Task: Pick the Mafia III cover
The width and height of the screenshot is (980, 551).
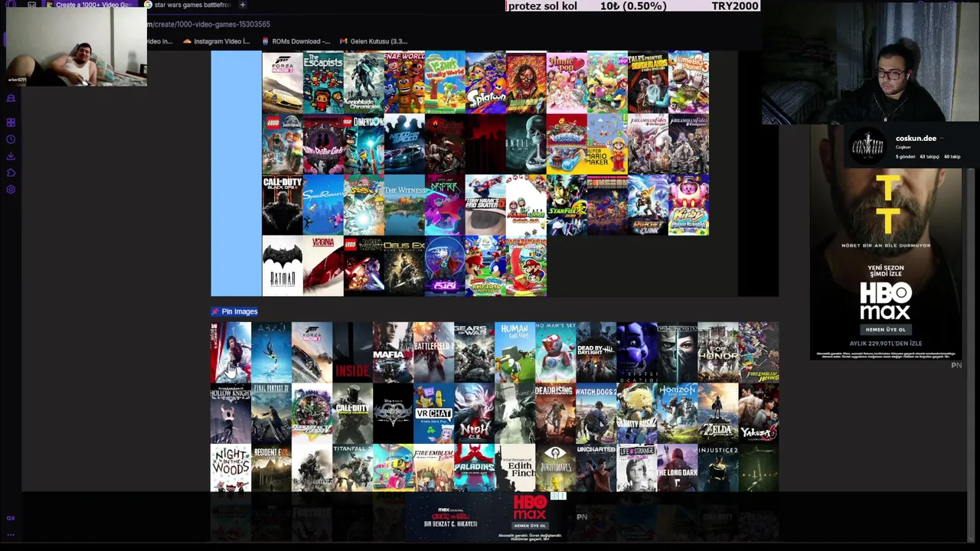Action: pyautogui.click(x=393, y=352)
